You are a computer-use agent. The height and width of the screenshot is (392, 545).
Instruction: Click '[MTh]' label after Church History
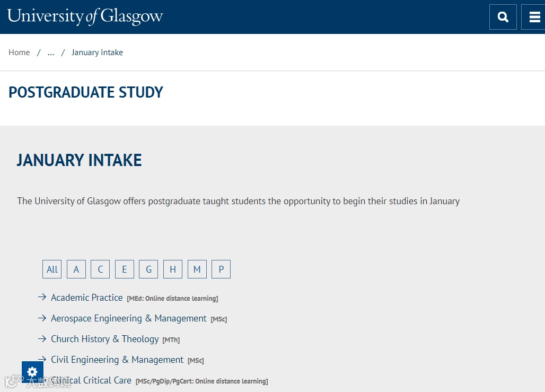[171, 340]
